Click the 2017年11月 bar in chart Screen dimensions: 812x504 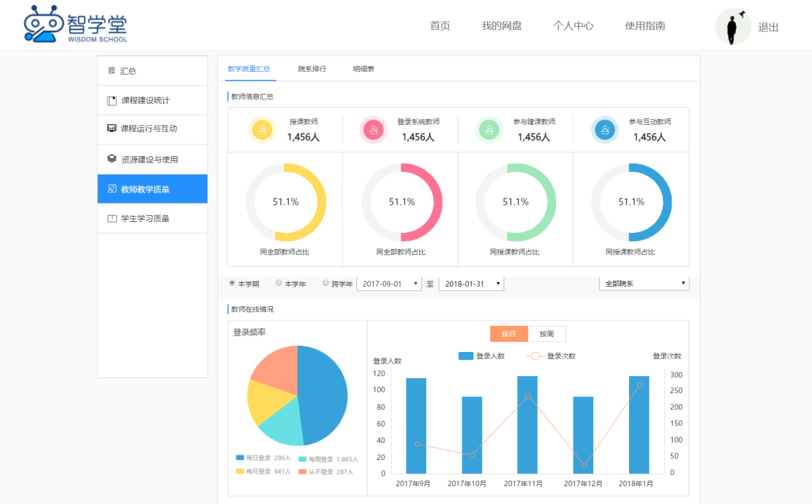pyautogui.click(x=527, y=425)
